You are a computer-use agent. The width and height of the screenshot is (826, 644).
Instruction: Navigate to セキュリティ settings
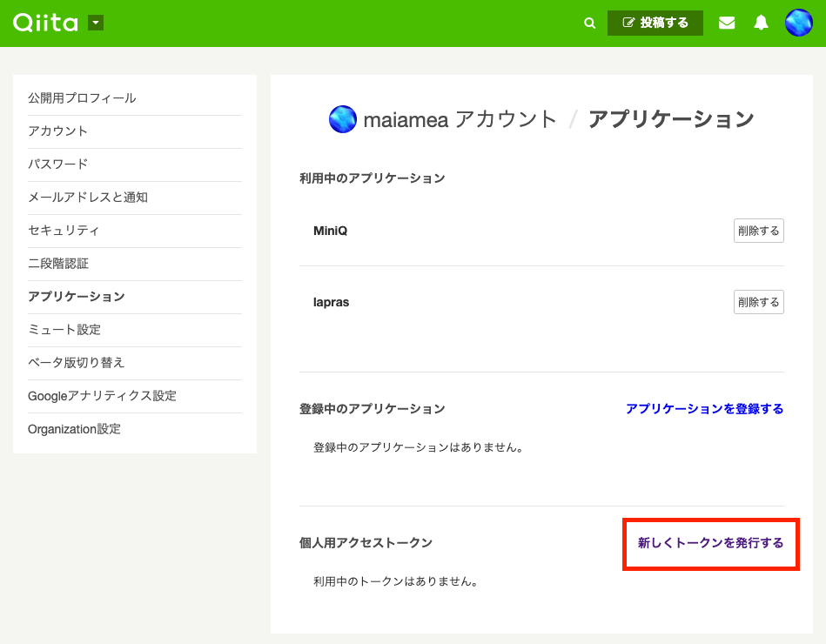tap(64, 231)
